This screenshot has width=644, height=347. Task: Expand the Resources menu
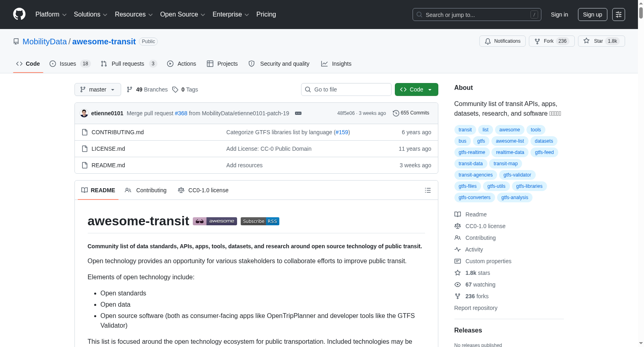pyautogui.click(x=134, y=15)
